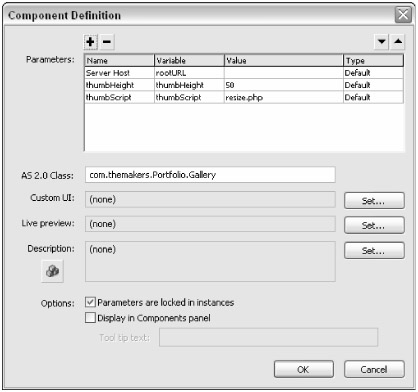Select the thumbScript variable cell
Screen dimensions: 418x392
189,98
